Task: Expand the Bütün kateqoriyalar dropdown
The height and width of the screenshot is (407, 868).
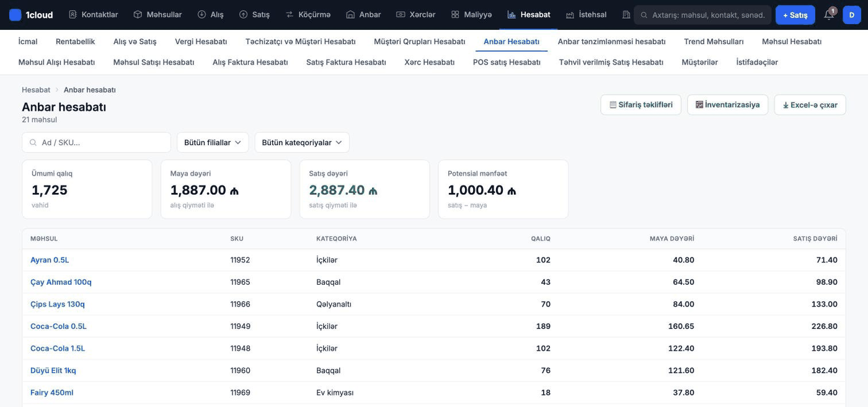Action: [x=302, y=142]
